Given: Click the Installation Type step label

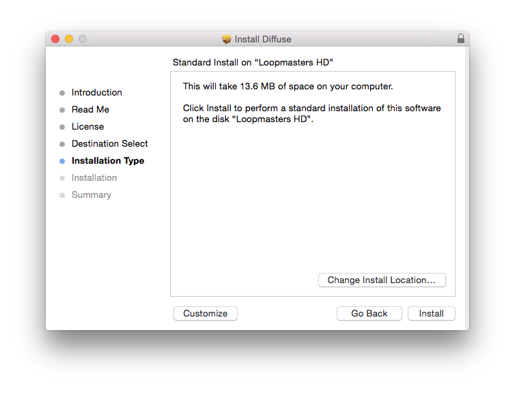Looking at the screenshot, I should coord(108,161).
